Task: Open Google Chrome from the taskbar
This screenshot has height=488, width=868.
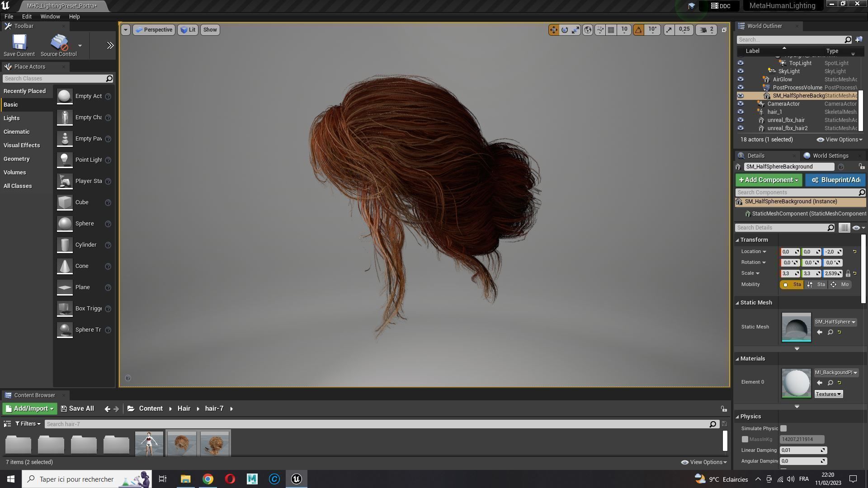Action: (x=208, y=479)
